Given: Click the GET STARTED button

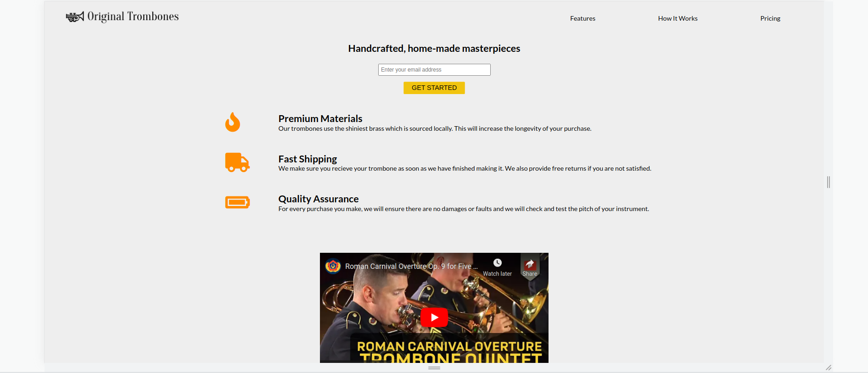Looking at the screenshot, I should tap(434, 88).
